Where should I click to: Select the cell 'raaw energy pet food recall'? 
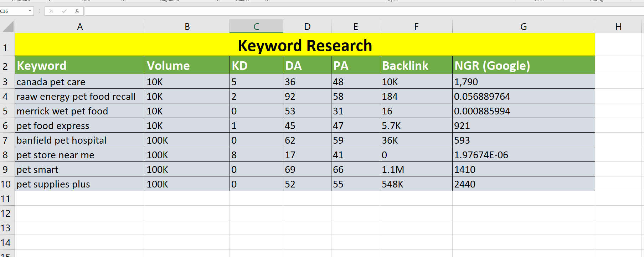click(x=80, y=96)
